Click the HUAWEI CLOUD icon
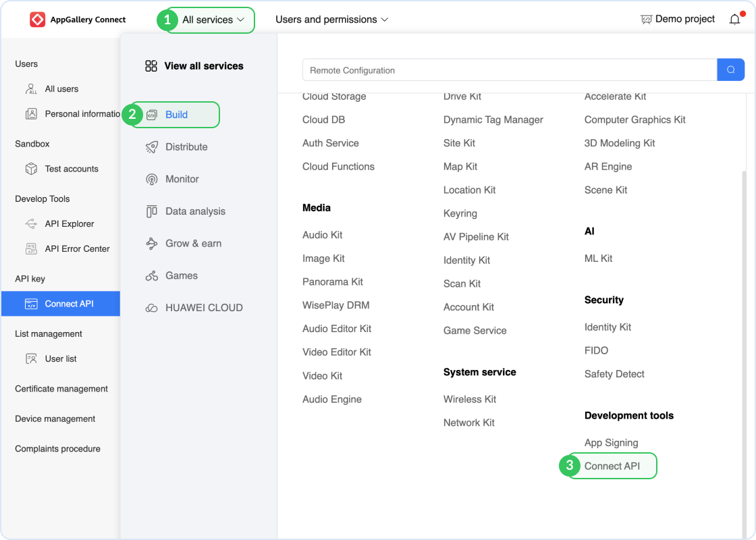Image resolution: width=756 pixels, height=540 pixels. pos(152,308)
